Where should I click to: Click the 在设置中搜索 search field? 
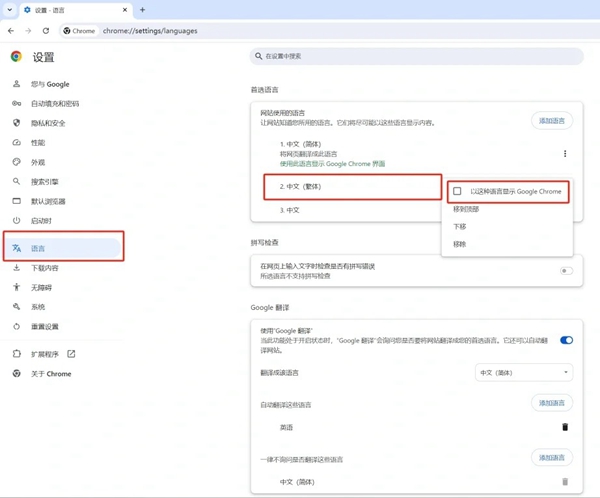point(417,56)
